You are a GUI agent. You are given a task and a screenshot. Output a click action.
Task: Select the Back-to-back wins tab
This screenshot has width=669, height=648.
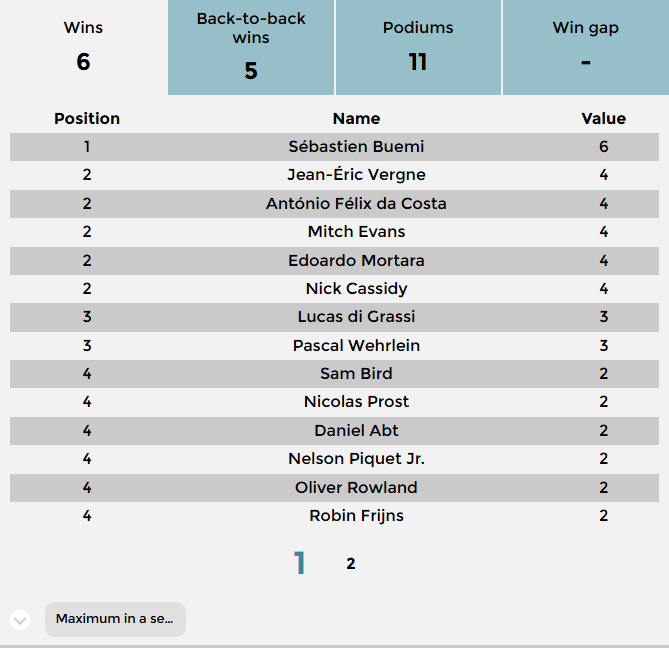click(251, 47)
